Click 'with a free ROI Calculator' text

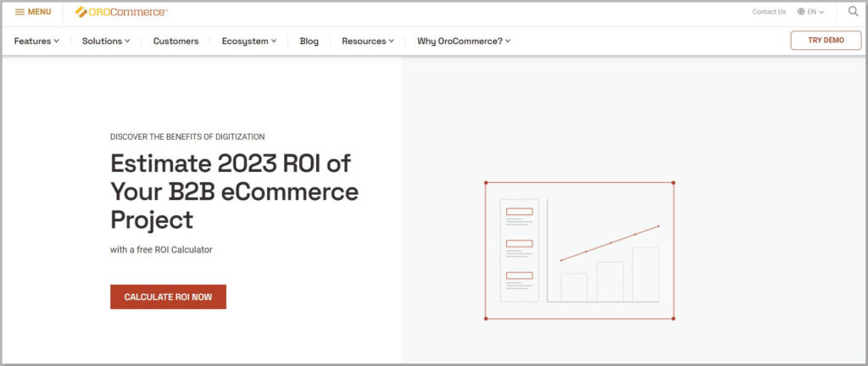click(x=161, y=250)
